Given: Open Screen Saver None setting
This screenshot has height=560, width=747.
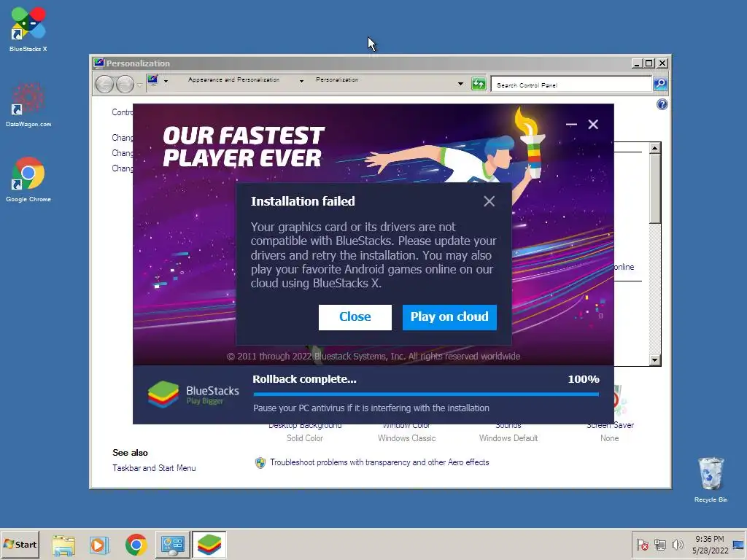Looking at the screenshot, I should 610,432.
